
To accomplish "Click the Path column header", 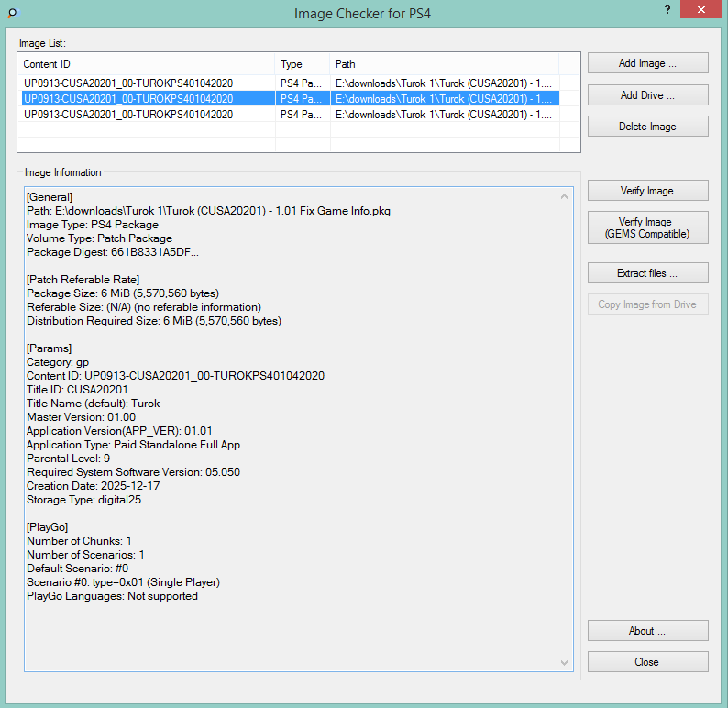I will [x=445, y=64].
